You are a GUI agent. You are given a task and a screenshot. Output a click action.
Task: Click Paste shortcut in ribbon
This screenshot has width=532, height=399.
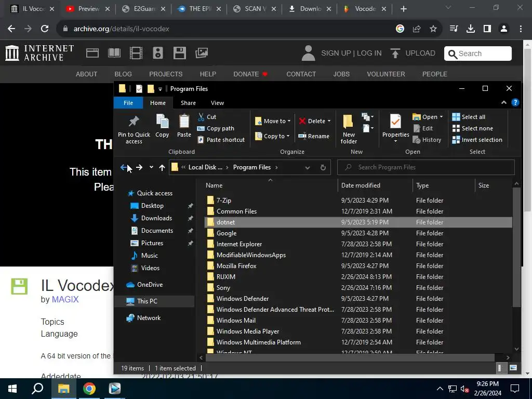[221, 140]
